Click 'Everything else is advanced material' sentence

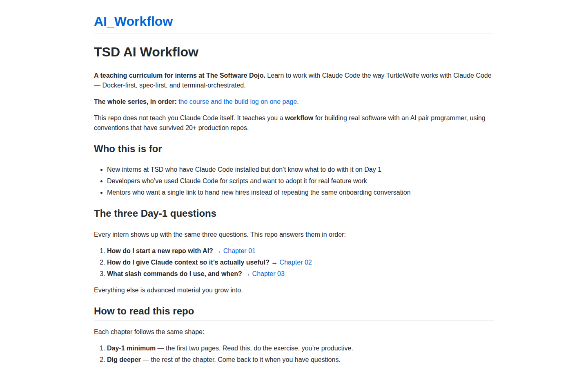[x=168, y=290]
